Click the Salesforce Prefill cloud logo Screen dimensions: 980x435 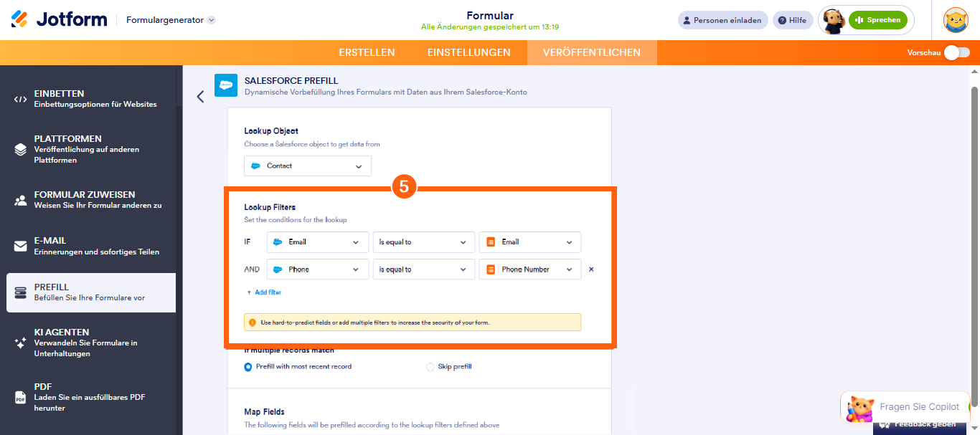(x=226, y=85)
